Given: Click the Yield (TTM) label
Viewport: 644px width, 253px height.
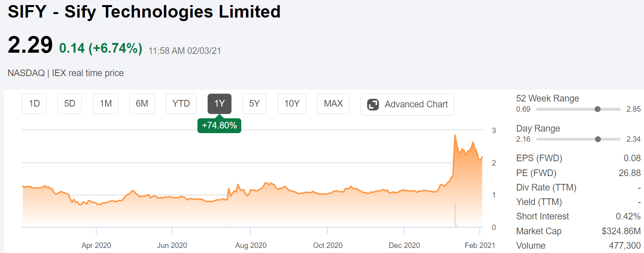Looking at the screenshot, I should tap(539, 202).
